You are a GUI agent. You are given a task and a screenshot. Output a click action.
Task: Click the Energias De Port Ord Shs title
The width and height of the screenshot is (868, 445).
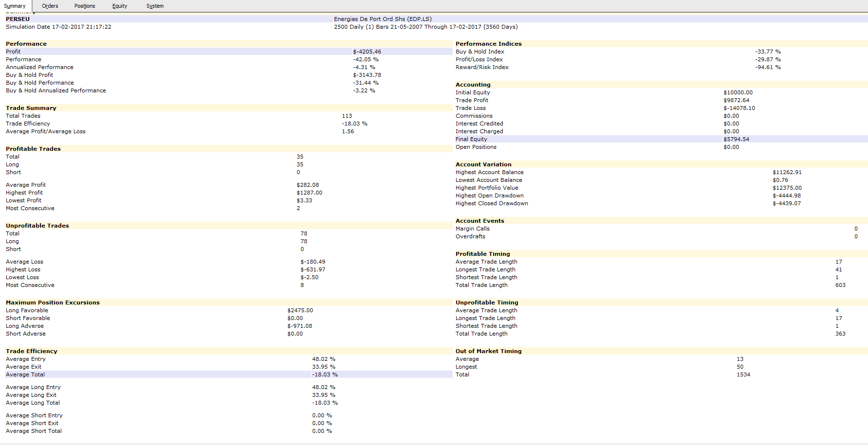click(x=382, y=19)
